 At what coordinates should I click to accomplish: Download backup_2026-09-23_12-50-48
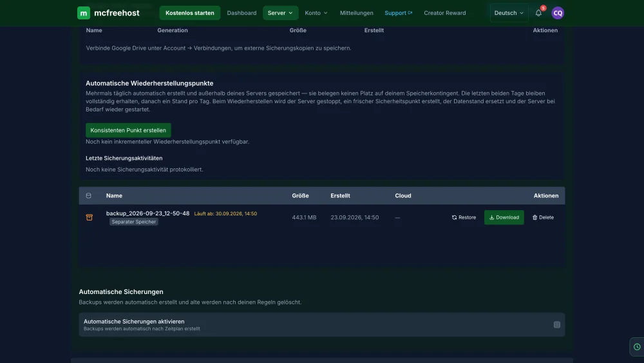click(504, 217)
